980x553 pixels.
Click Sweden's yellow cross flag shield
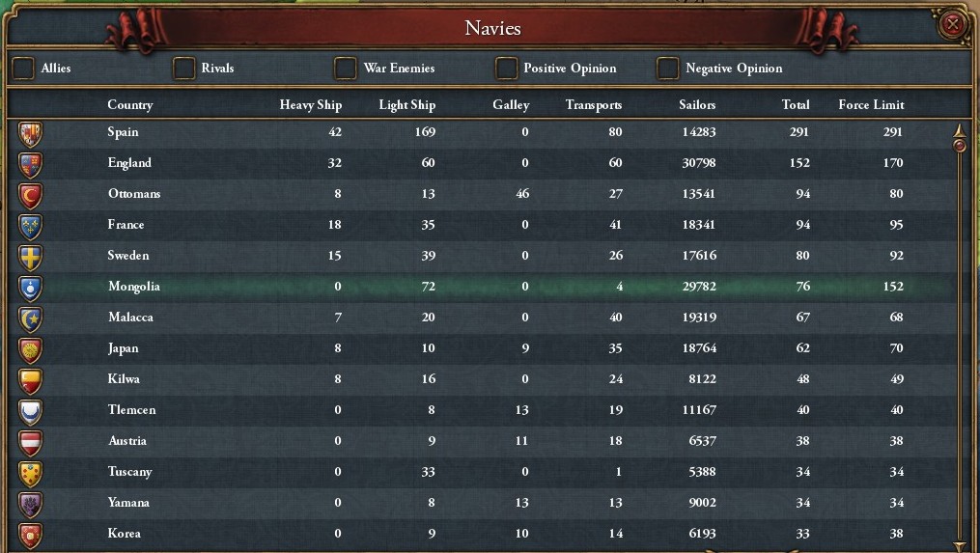pyautogui.click(x=31, y=257)
